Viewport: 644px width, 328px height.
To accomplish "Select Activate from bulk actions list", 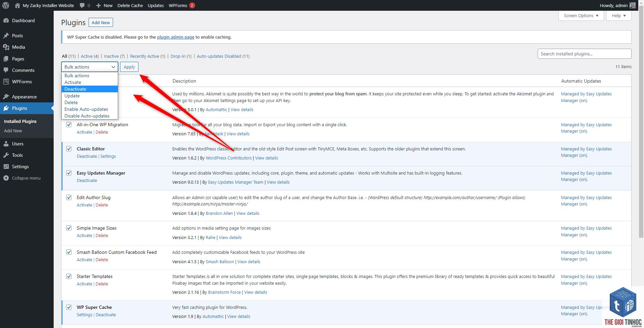I will coord(90,82).
